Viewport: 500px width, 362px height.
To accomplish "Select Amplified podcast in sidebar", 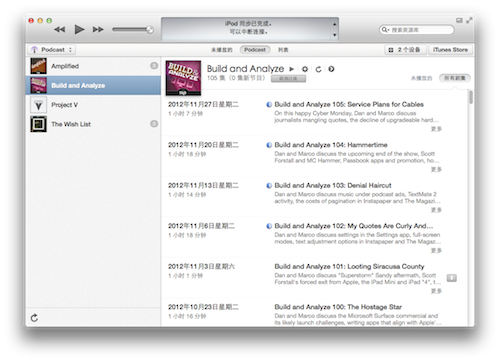I will tap(93, 66).
